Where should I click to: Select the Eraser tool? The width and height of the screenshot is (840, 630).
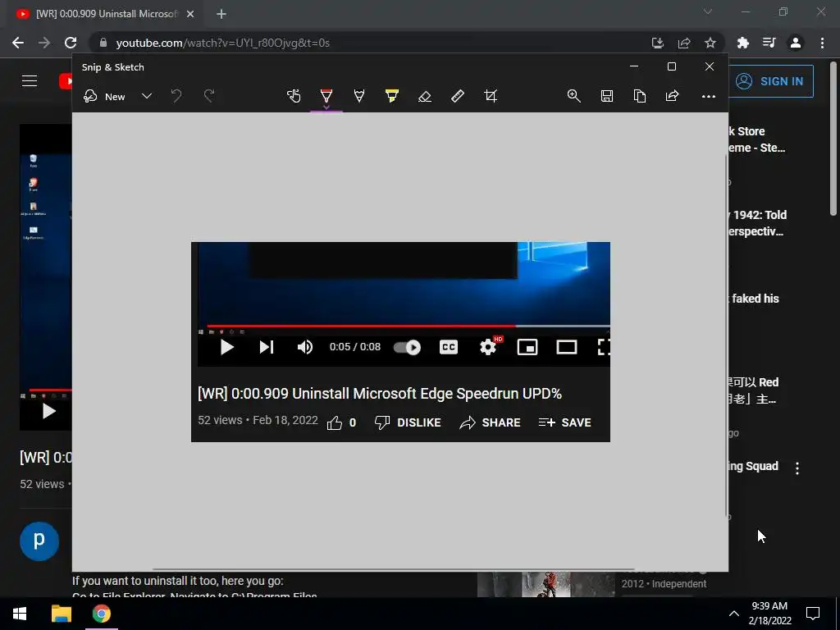(424, 97)
